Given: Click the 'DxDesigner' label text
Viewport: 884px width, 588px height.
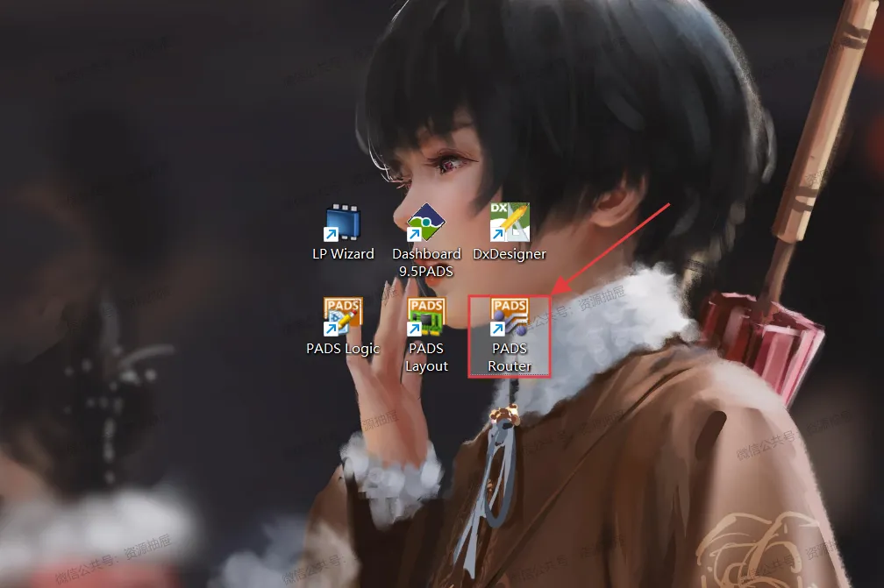Looking at the screenshot, I should tap(509, 254).
